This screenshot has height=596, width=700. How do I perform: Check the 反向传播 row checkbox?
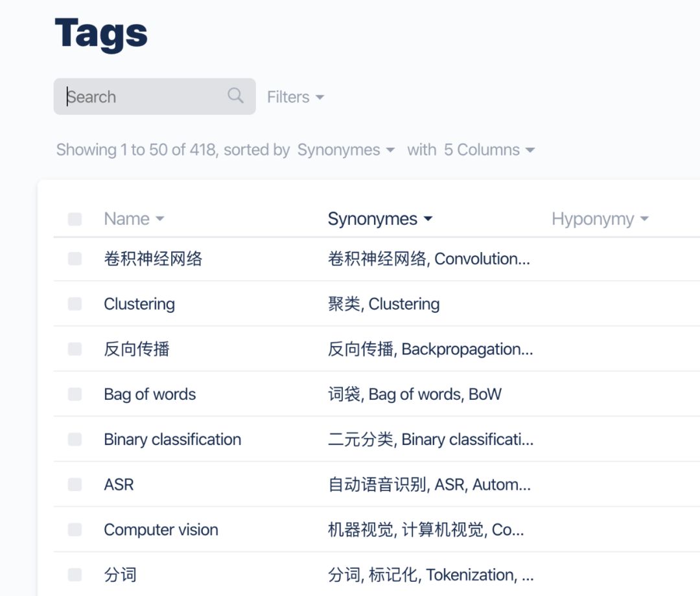[75, 349]
